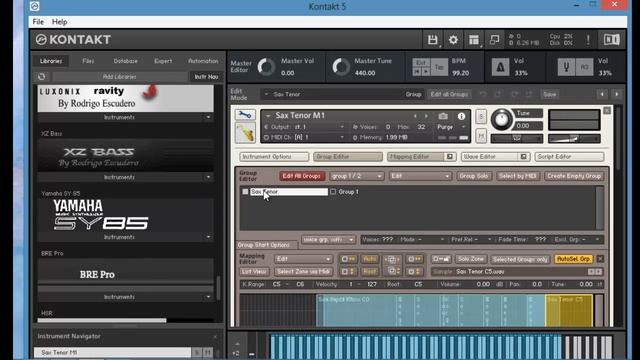
Task: Click the KONTAKT logo
Action: click(73, 40)
